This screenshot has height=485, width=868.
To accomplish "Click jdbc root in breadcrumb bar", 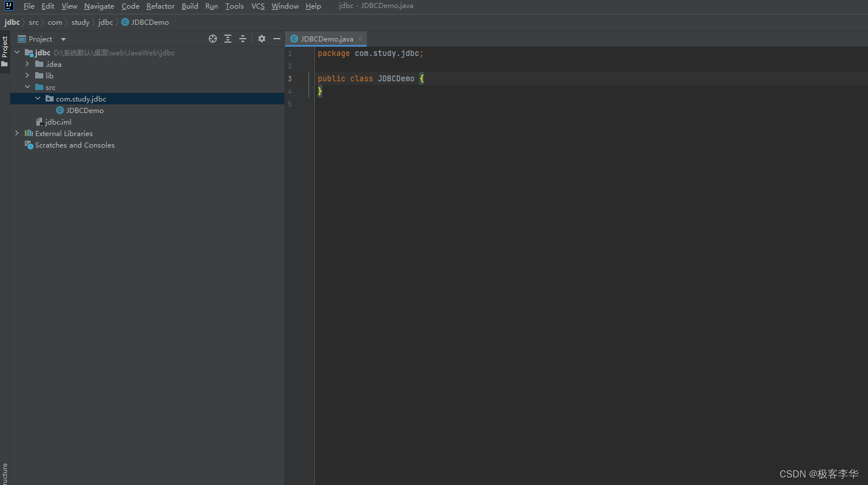I will 12,22.
